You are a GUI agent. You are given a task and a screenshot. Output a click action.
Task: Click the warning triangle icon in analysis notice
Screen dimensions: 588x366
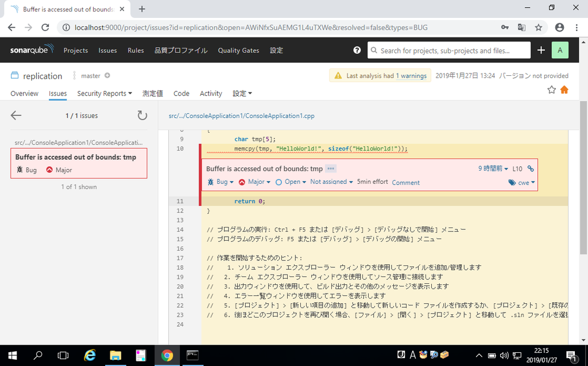pyautogui.click(x=338, y=75)
